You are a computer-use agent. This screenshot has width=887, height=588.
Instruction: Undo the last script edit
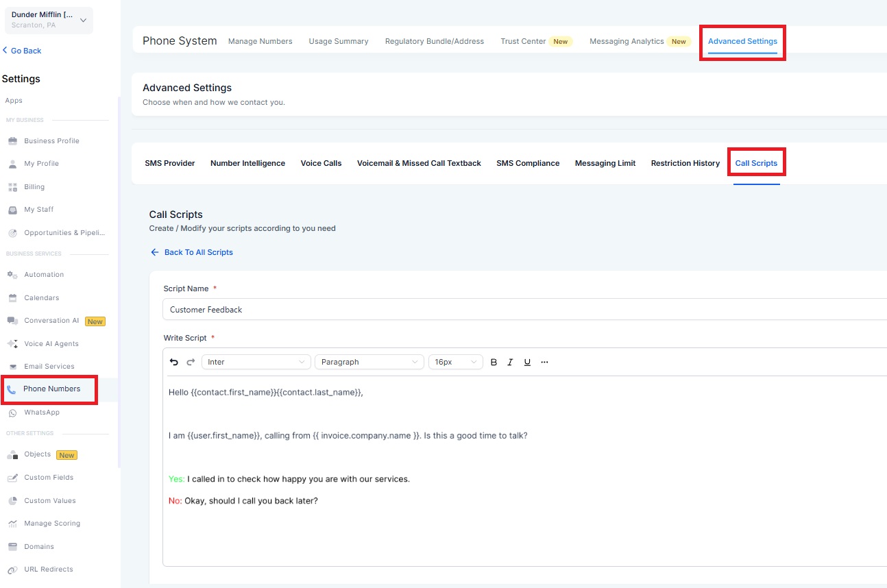pyautogui.click(x=174, y=362)
